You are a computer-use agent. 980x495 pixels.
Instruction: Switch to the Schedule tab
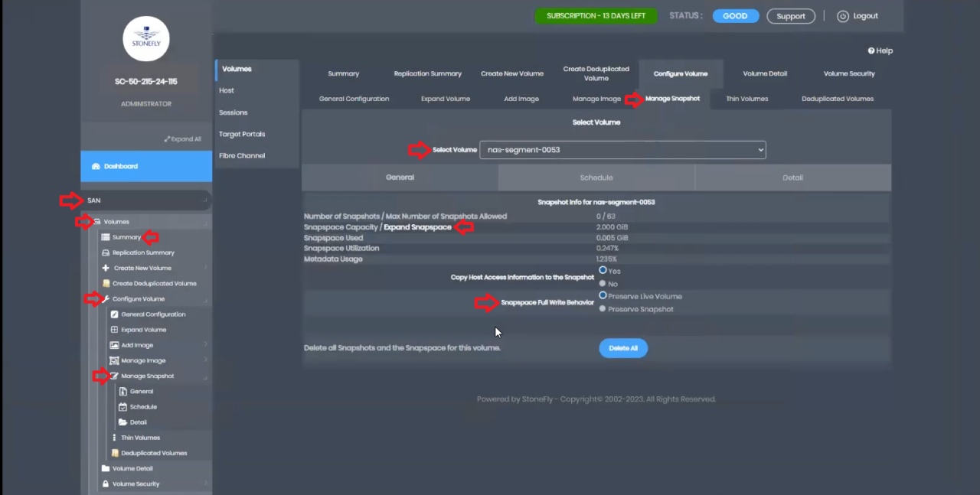tap(596, 177)
